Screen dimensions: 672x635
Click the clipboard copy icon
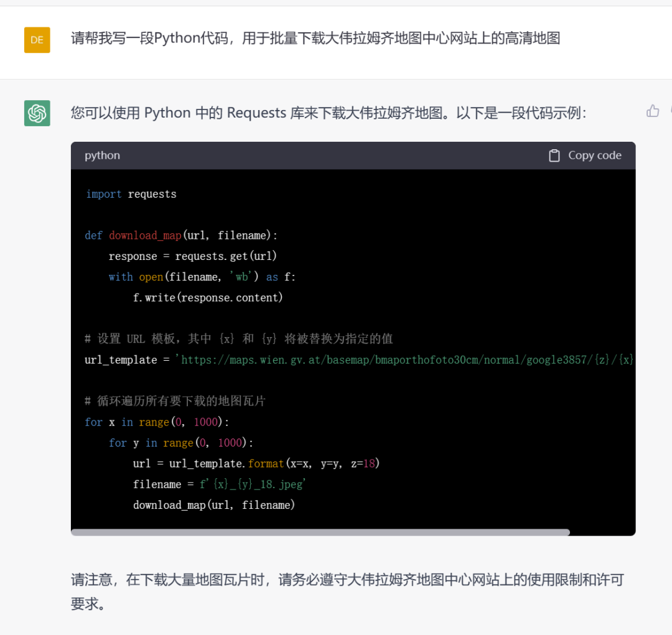[x=554, y=155]
